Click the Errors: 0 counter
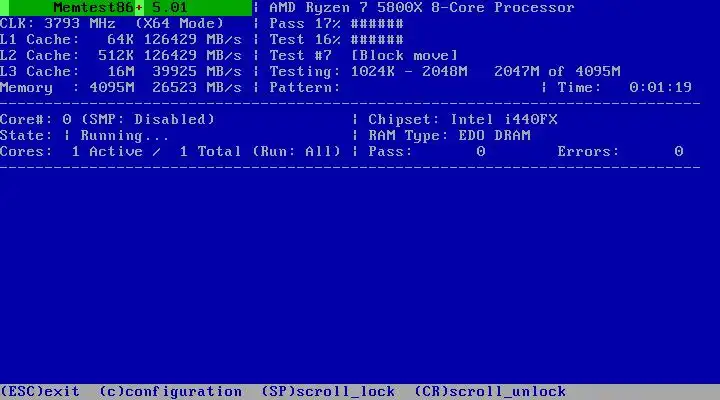 point(620,152)
